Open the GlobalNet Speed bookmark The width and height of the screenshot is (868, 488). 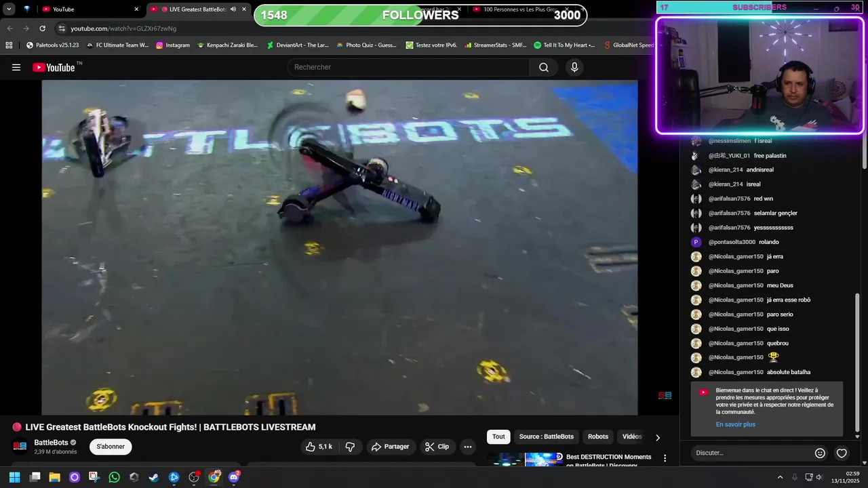(x=629, y=45)
